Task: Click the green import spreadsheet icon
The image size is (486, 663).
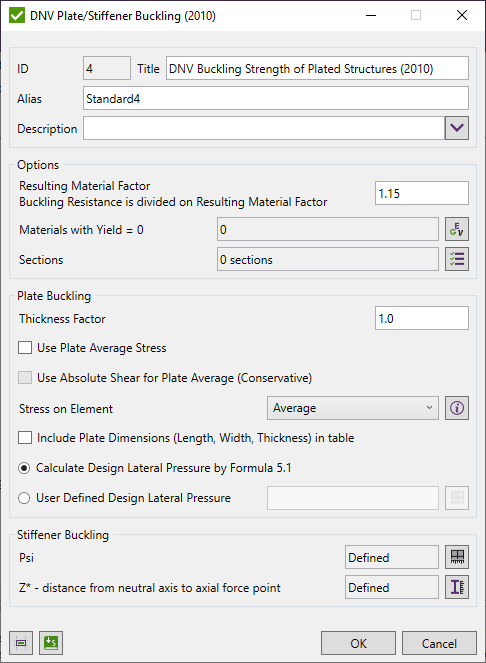Action: [x=51, y=643]
